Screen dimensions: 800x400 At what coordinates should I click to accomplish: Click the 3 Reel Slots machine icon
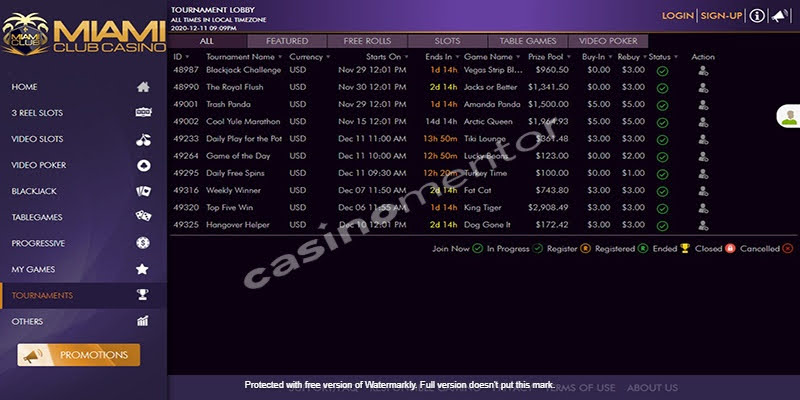pyautogui.click(x=143, y=113)
